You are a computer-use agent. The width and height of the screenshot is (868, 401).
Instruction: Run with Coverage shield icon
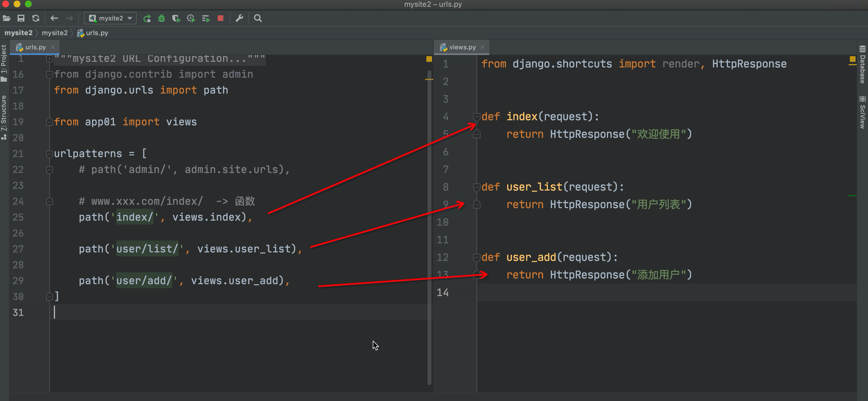[x=176, y=18]
